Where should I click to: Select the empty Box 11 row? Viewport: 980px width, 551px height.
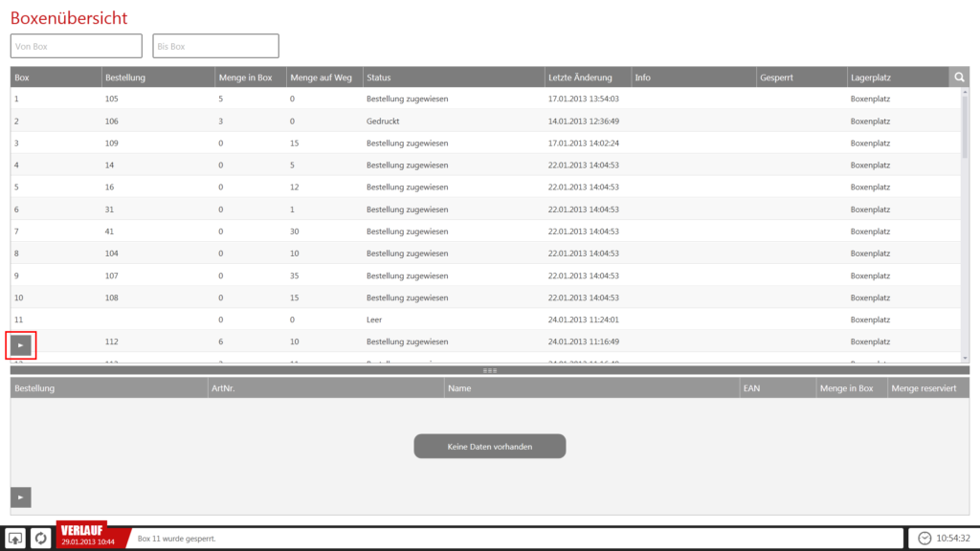pyautogui.click(x=479, y=320)
